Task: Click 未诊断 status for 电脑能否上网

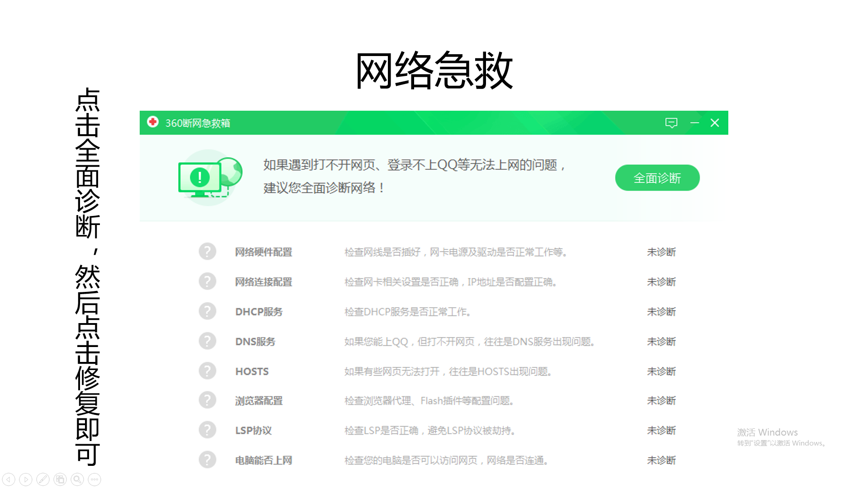Action: click(x=661, y=460)
